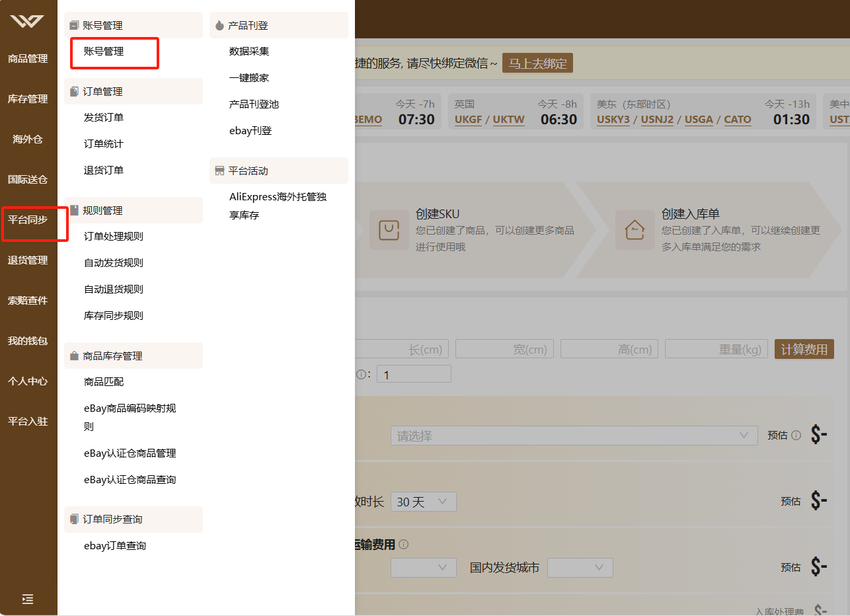Open 退货管理 in the sidebar

[x=28, y=260]
